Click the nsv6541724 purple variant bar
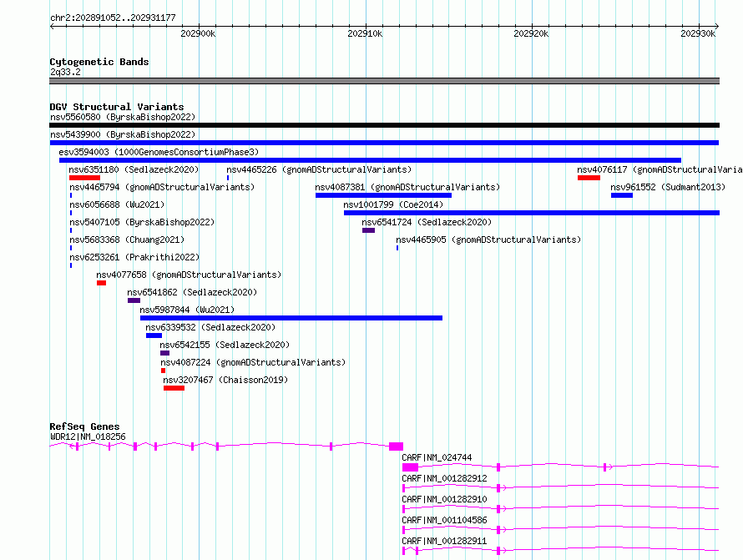 pos(369,230)
